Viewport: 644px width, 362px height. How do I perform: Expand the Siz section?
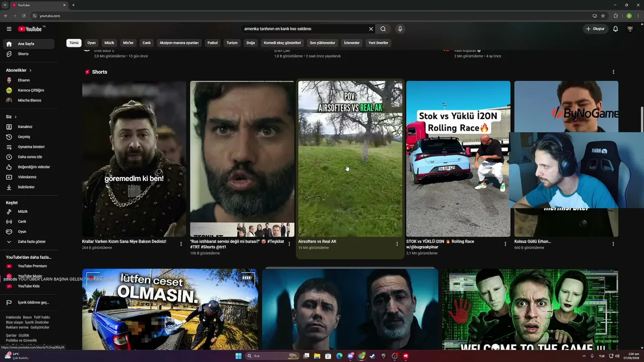11,117
